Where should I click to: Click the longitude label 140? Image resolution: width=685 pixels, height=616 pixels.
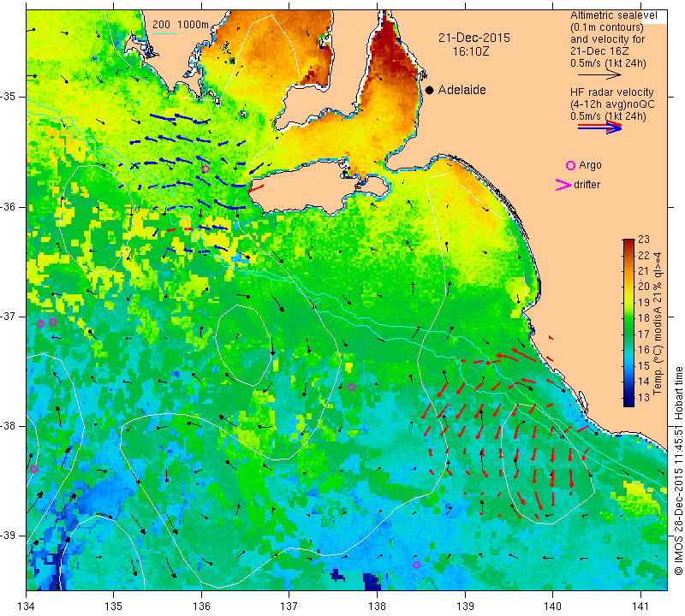[x=552, y=607]
